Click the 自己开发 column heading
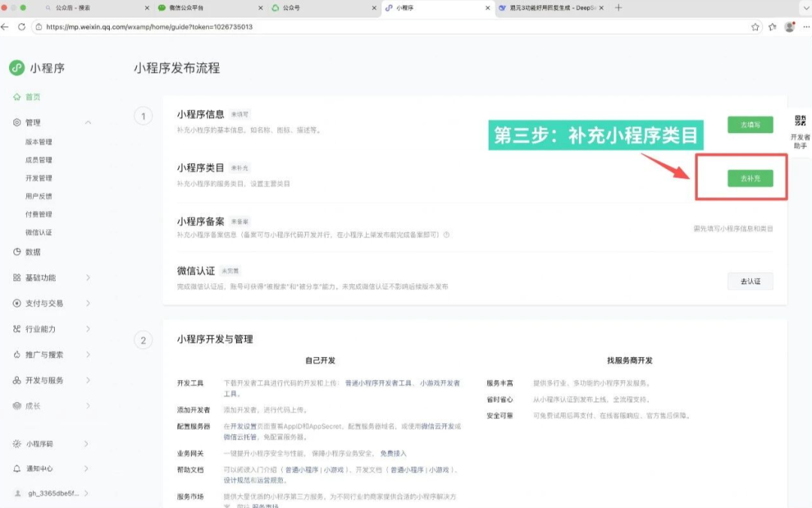This screenshot has width=812, height=508. click(x=320, y=361)
